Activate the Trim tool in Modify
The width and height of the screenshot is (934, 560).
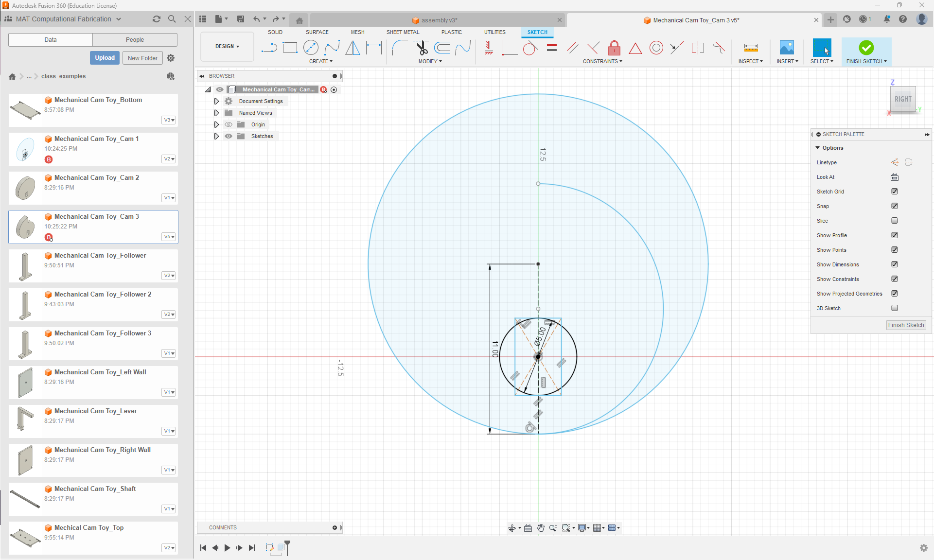click(x=421, y=48)
